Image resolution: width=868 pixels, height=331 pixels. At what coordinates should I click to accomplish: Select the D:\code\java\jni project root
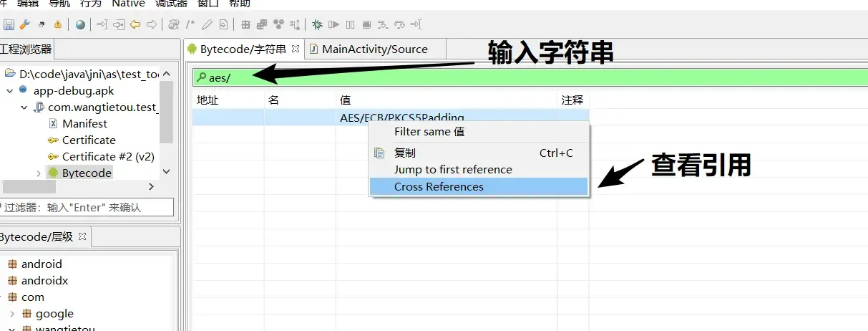[88, 75]
